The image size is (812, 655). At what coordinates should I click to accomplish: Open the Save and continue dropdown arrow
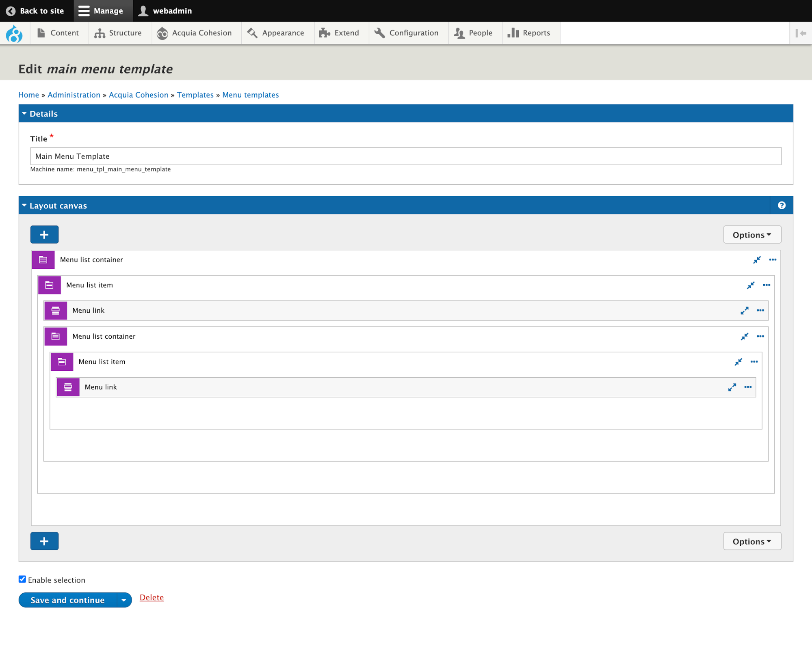point(124,600)
